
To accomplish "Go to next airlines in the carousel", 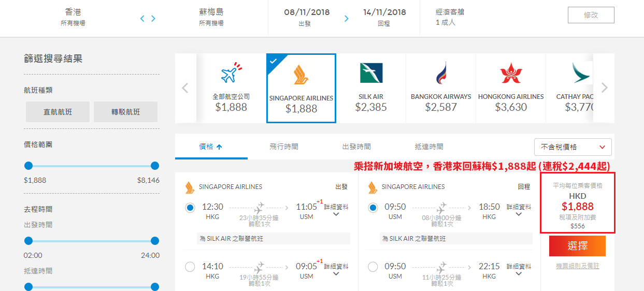I will [604, 88].
